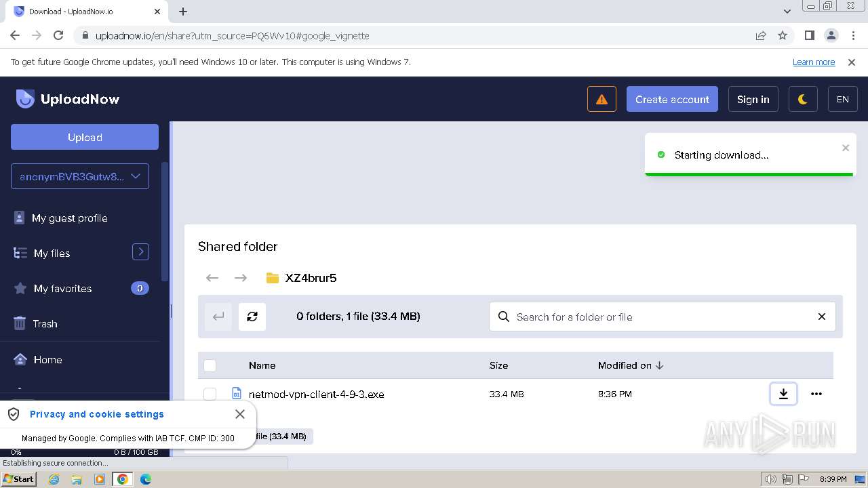This screenshot has height=488, width=868.
Task: Share this page icon in address bar
Action: (x=761, y=35)
